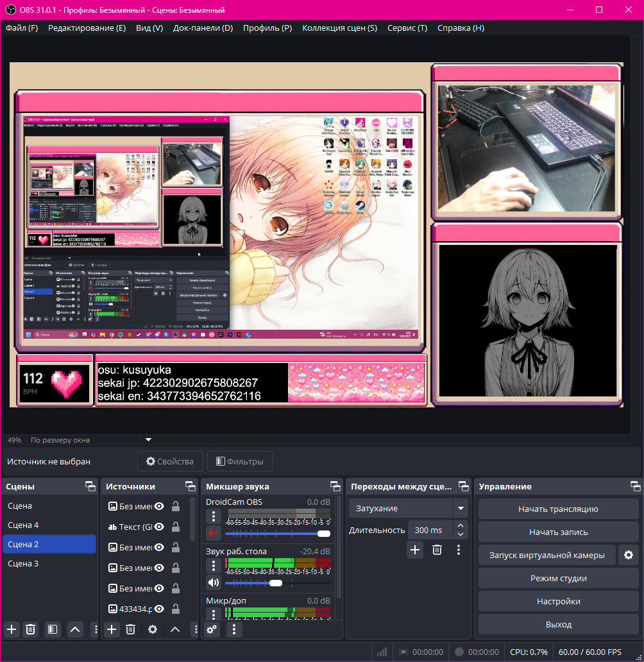Viewport: 644px width, 662px height.
Task: Click Начать запись button
Action: point(558,532)
